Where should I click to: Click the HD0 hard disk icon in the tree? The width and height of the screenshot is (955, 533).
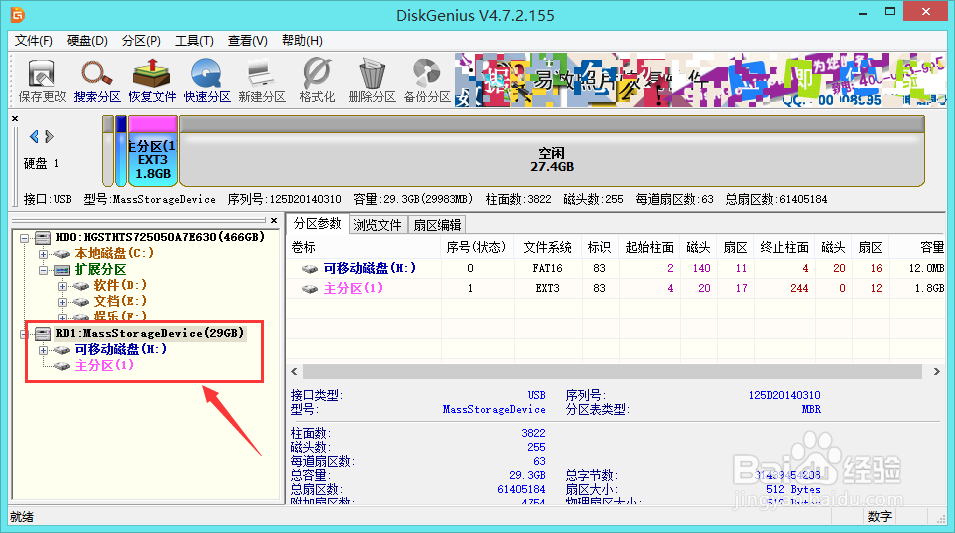[x=43, y=237]
